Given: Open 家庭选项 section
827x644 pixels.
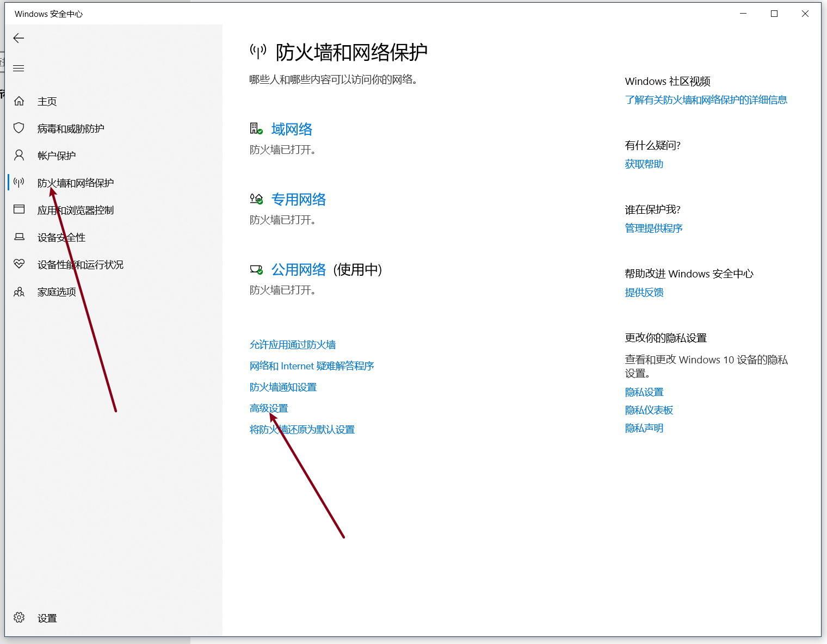Looking at the screenshot, I should (57, 292).
